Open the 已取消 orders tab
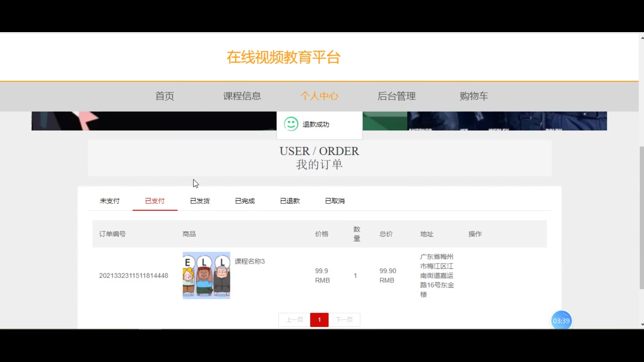The width and height of the screenshot is (644, 362). pyautogui.click(x=335, y=201)
